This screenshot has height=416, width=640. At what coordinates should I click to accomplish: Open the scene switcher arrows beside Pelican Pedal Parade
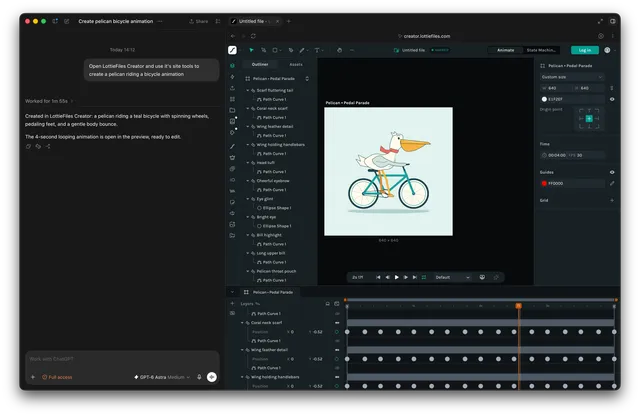[307, 78]
